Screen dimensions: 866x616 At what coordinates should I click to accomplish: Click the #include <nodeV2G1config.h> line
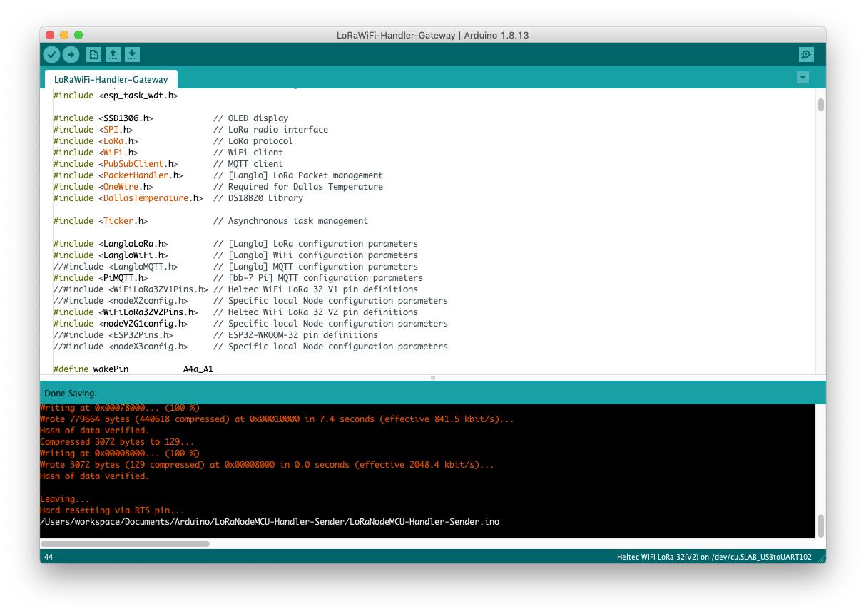(x=250, y=324)
